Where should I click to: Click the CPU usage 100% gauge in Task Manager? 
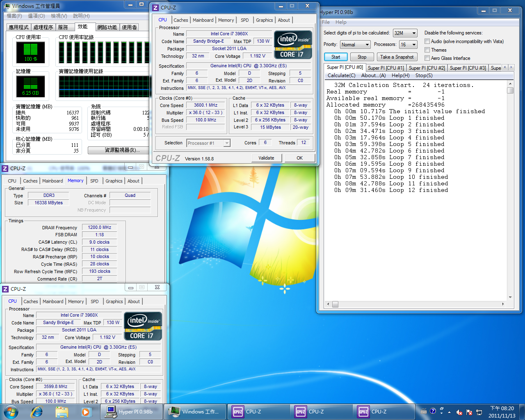(30, 52)
